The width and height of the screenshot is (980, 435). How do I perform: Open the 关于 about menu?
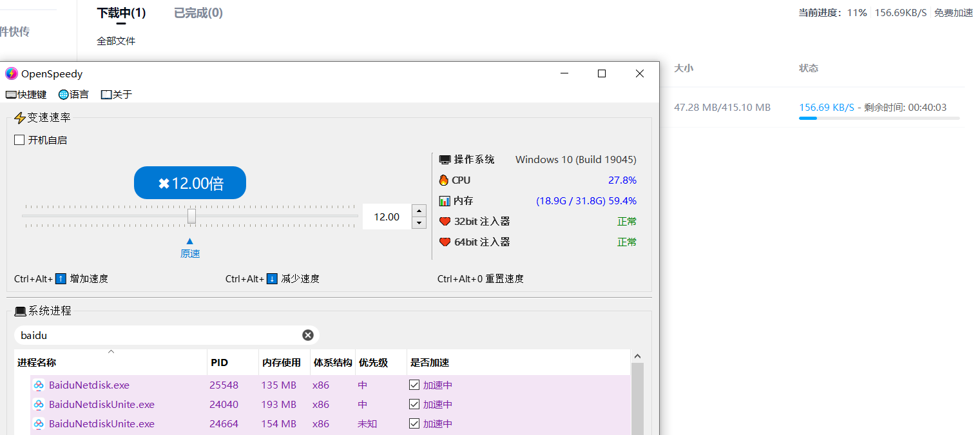117,95
